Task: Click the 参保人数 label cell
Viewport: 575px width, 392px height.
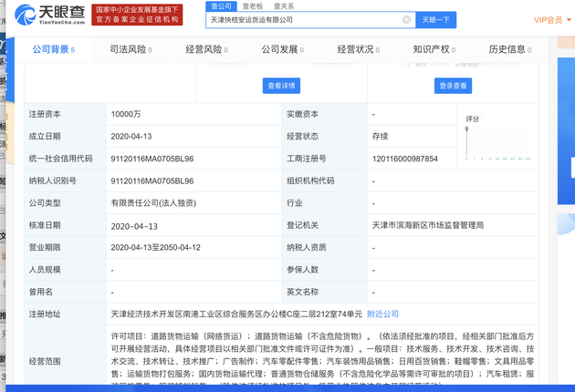Action: (325, 270)
